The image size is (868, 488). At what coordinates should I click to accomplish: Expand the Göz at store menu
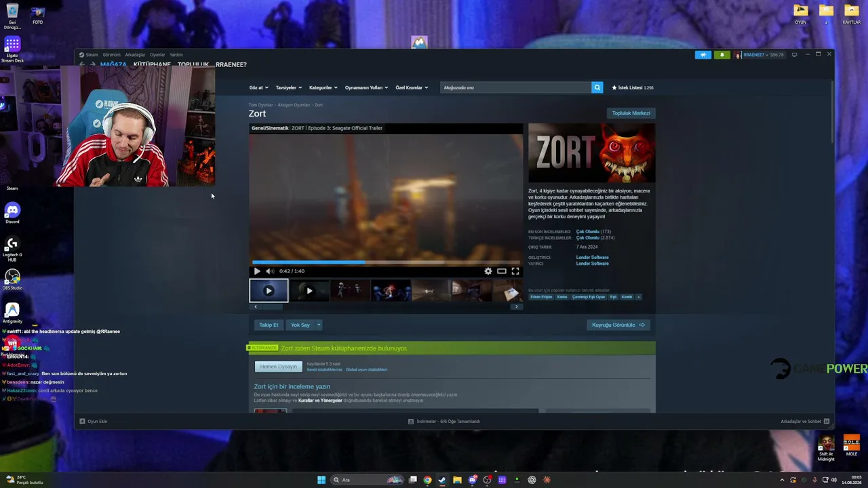pos(258,87)
